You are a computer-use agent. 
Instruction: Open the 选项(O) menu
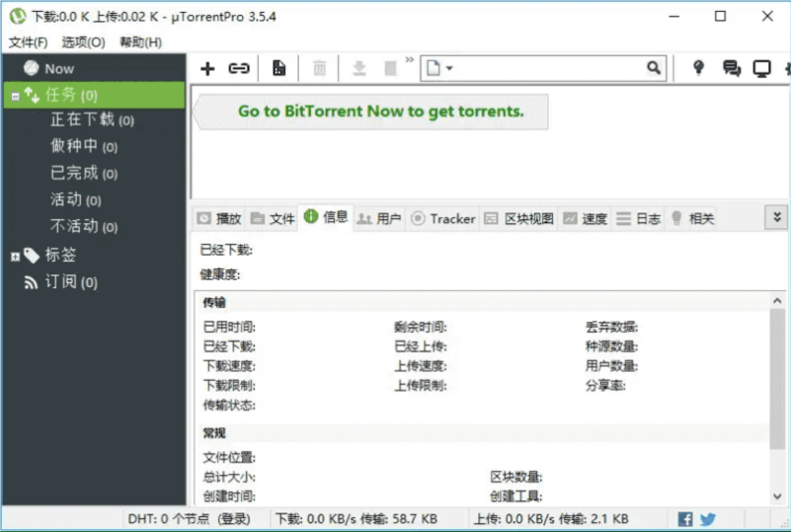[84, 42]
